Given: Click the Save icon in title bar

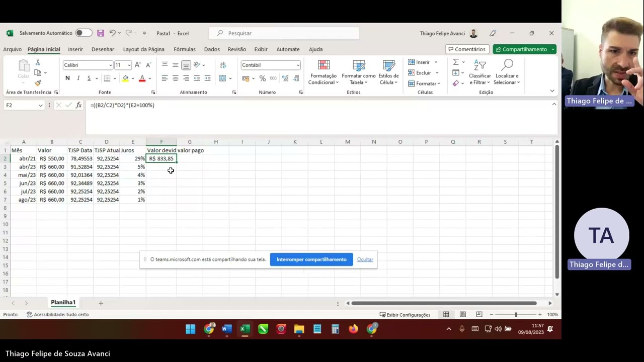Looking at the screenshot, I should 101,33.
